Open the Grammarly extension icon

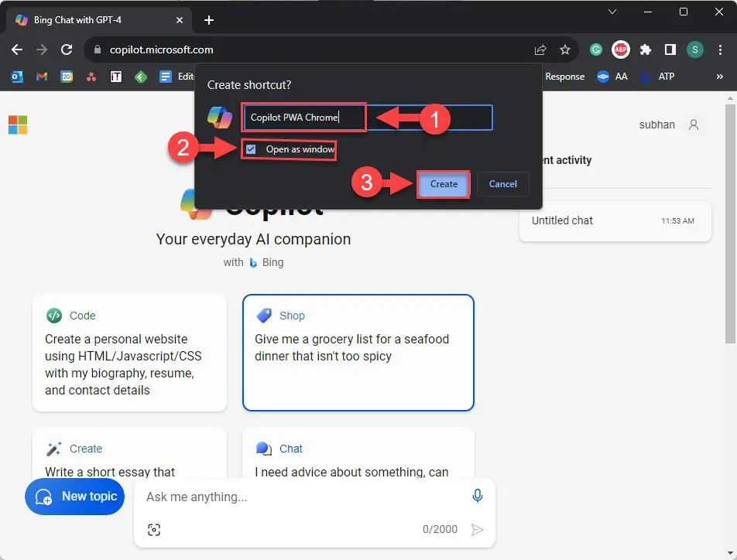coord(596,50)
